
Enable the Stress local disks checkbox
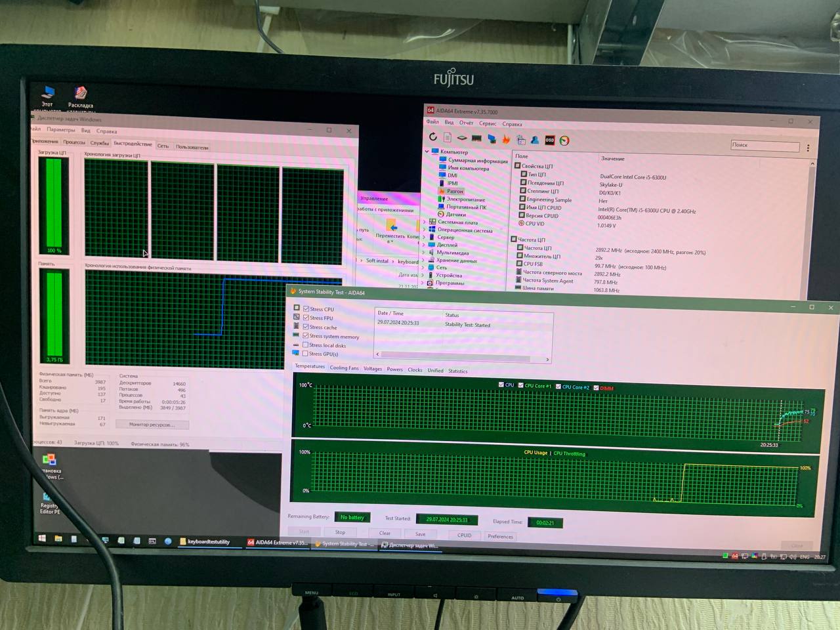tap(305, 345)
